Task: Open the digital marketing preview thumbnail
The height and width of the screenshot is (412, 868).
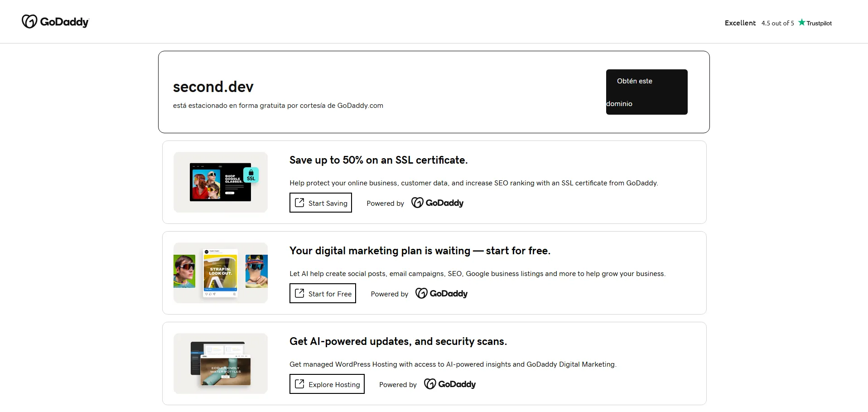Action: [221, 273]
